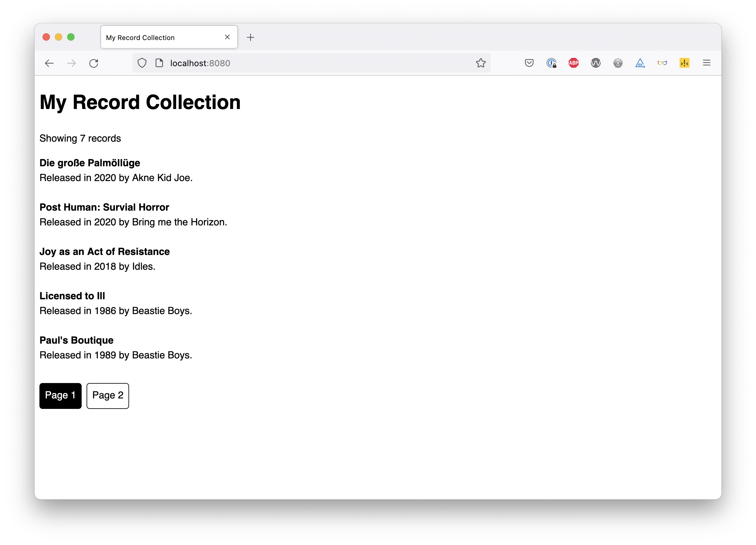Navigate forward in browser history
756x545 pixels.
71,63
